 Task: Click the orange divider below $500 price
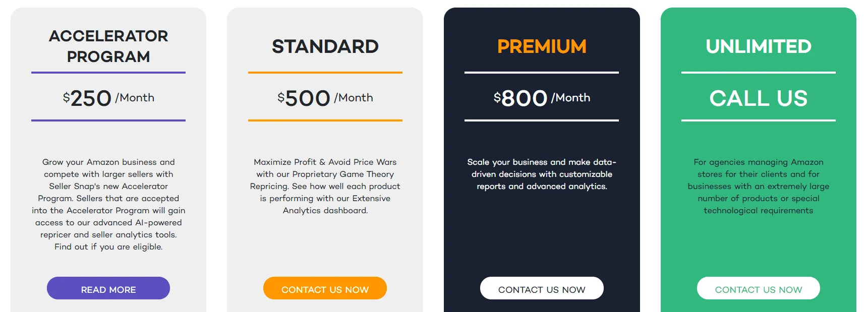point(325,120)
